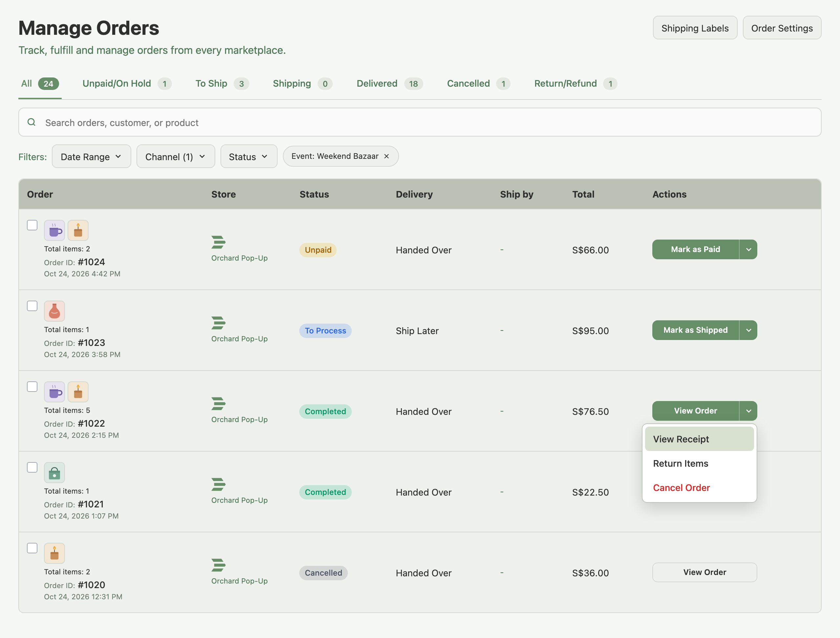Open Order Settings
The height and width of the screenshot is (638, 840).
click(x=782, y=28)
